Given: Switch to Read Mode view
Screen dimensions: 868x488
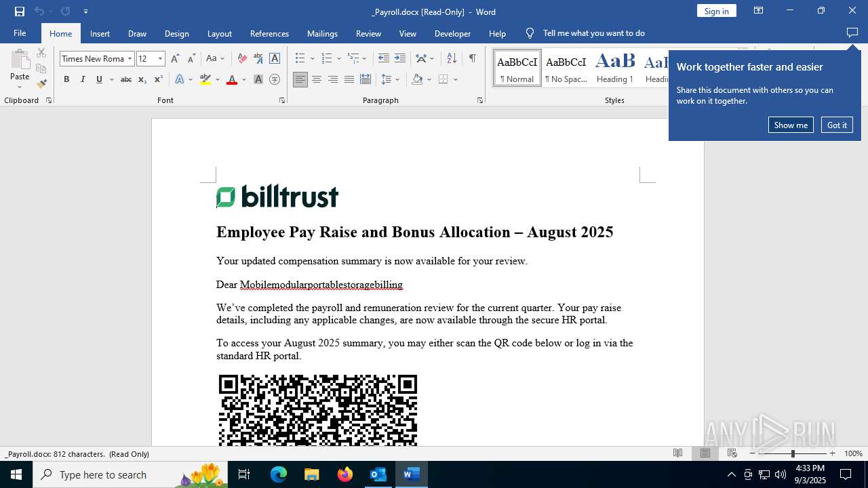Looking at the screenshot, I should (x=677, y=453).
